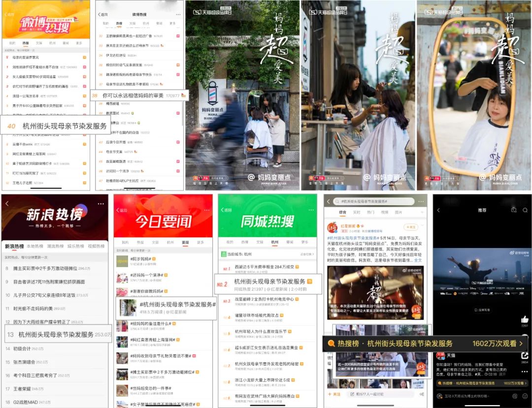
Task: Open row 38 你可以永远相信妈妈的审美
Action: pos(140,95)
